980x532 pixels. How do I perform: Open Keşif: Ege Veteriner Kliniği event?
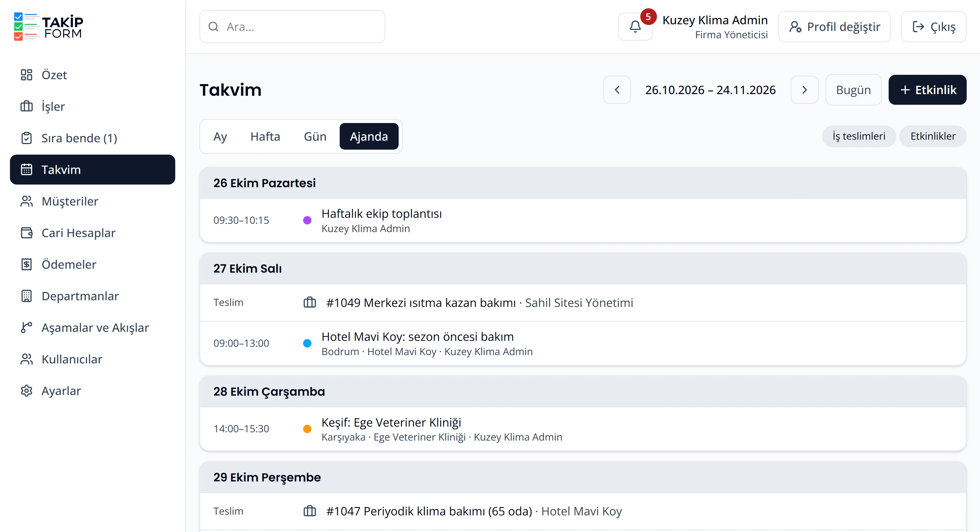(583, 429)
